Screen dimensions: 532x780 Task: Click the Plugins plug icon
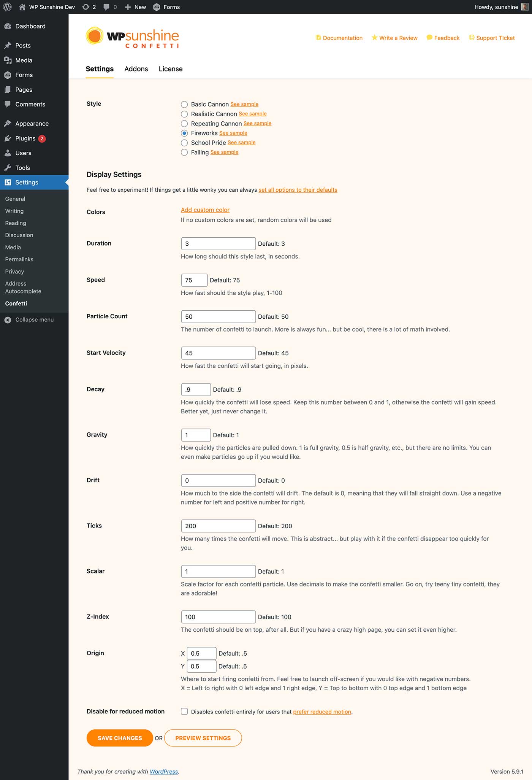[x=8, y=138]
